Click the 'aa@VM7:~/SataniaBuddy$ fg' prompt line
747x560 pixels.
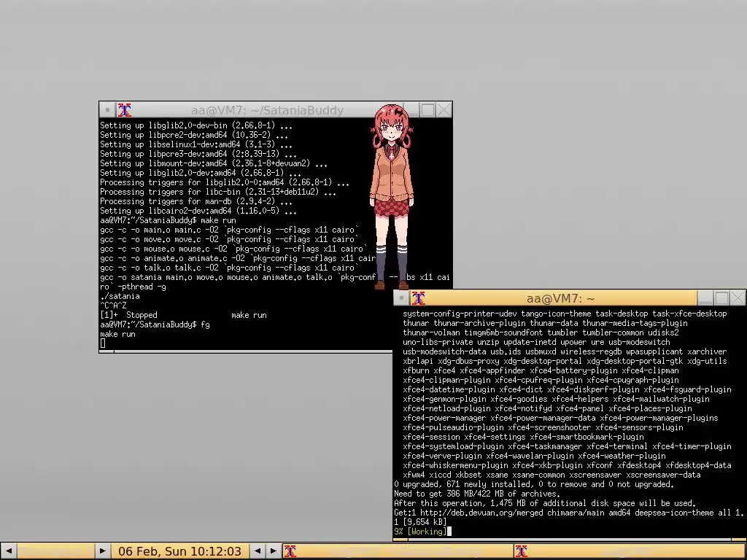(x=155, y=324)
